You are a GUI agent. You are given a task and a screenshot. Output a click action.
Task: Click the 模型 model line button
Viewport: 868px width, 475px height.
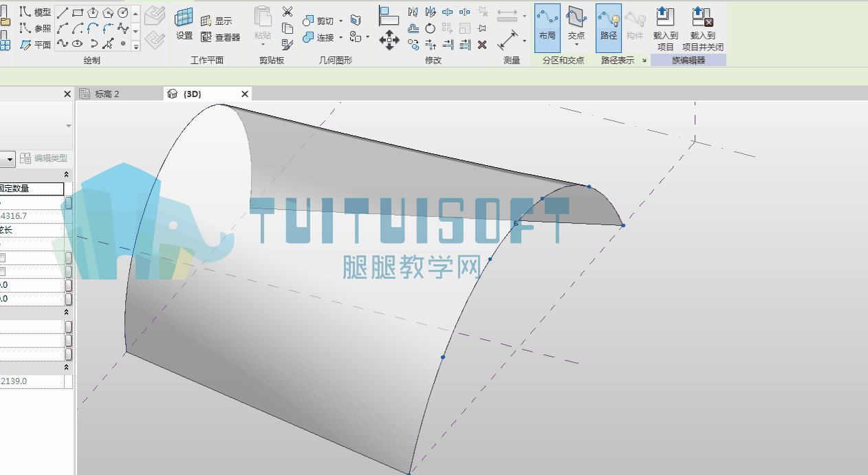pos(35,12)
